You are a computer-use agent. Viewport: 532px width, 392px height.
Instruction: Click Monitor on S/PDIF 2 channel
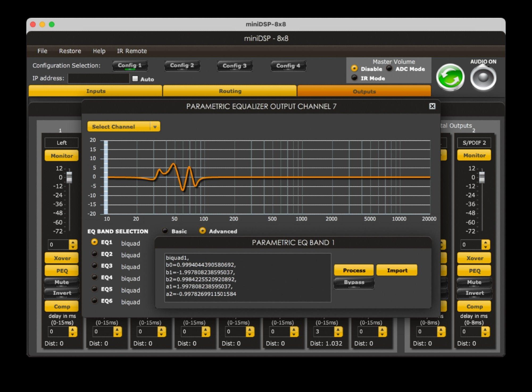pos(474,155)
